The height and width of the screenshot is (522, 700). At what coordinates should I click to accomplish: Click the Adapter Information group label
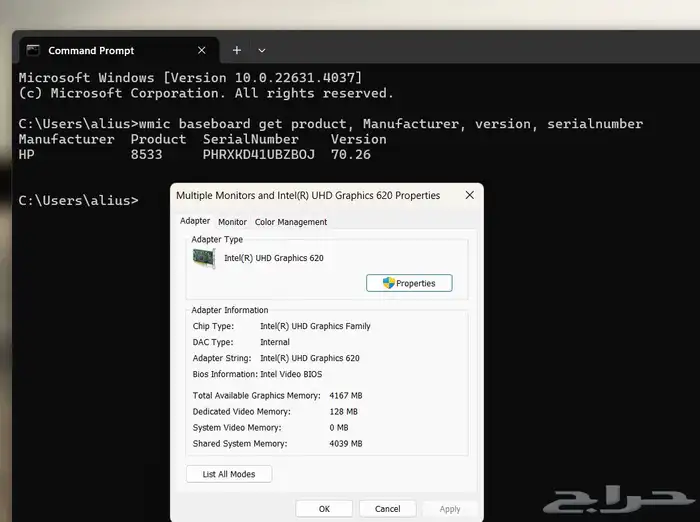click(230, 310)
